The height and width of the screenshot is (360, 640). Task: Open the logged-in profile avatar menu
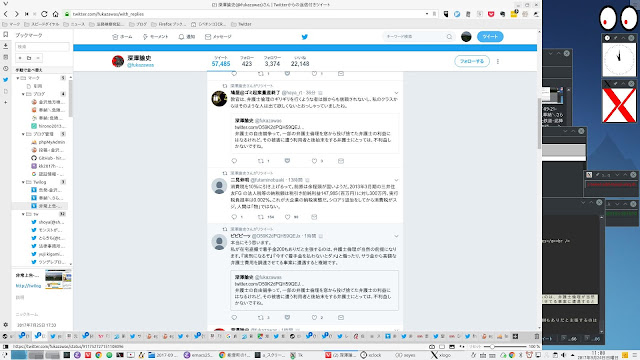[x=466, y=37]
